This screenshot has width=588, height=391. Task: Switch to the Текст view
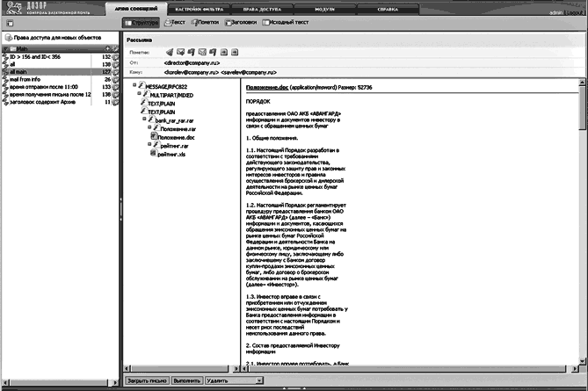point(175,23)
